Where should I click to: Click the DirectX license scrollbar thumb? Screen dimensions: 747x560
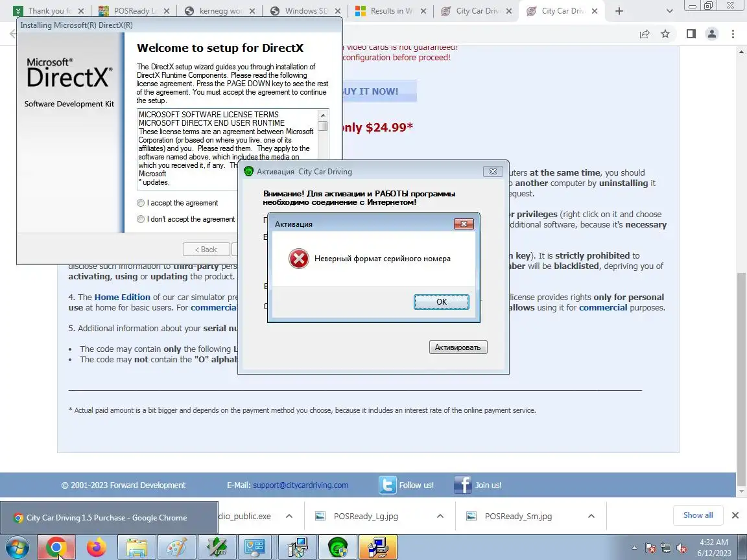pos(323,126)
